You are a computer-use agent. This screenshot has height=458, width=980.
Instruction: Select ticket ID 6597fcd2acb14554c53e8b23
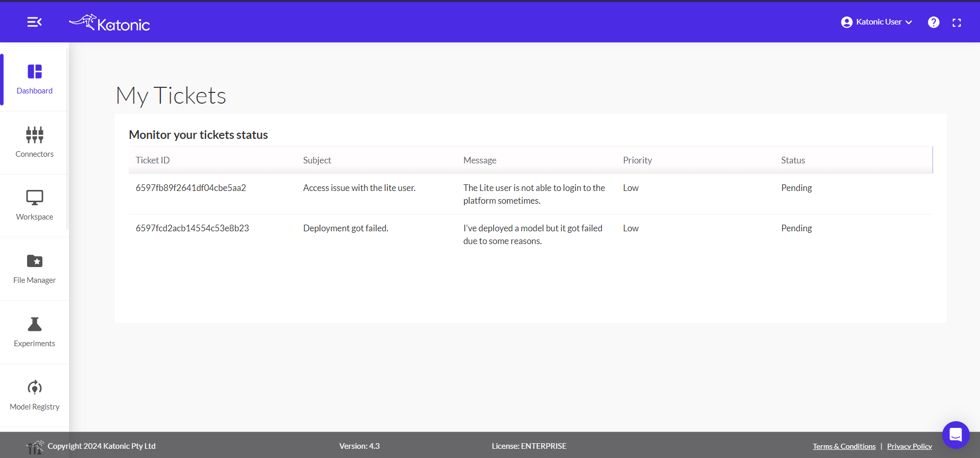(192, 228)
